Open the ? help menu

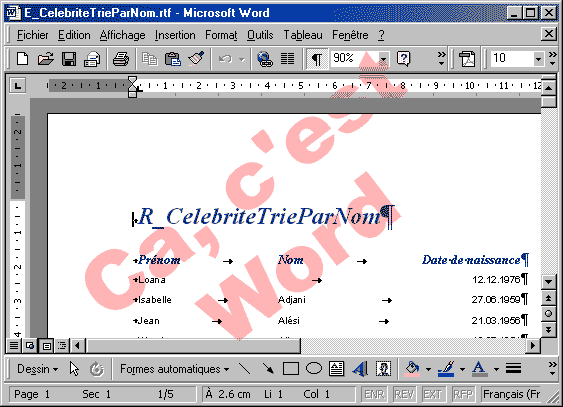(381, 35)
